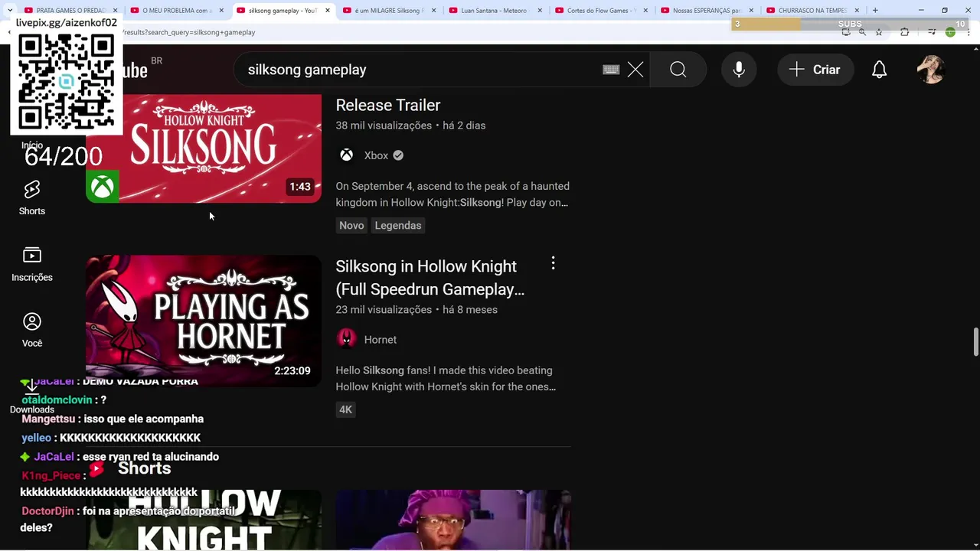This screenshot has width=980, height=551.
Task: Open the Release Trailer video title
Action: 388,105
